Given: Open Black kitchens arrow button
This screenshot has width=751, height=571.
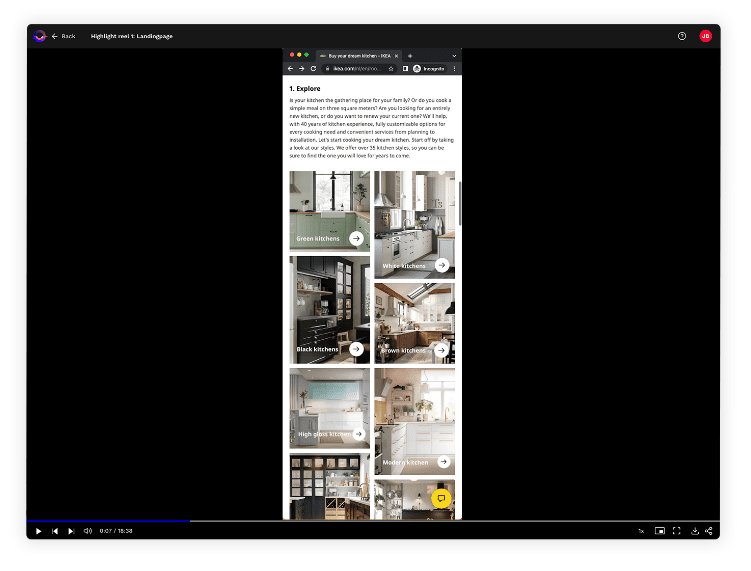Looking at the screenshot, I should click(x=356, y=349).
